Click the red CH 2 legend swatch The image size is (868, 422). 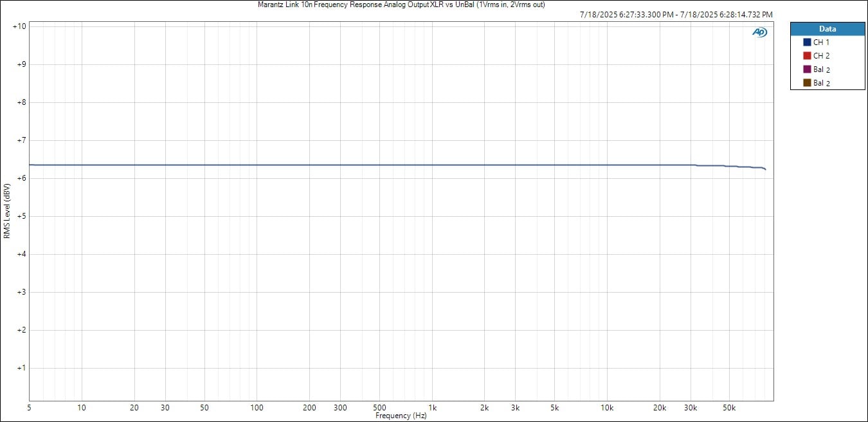(807, 56)
